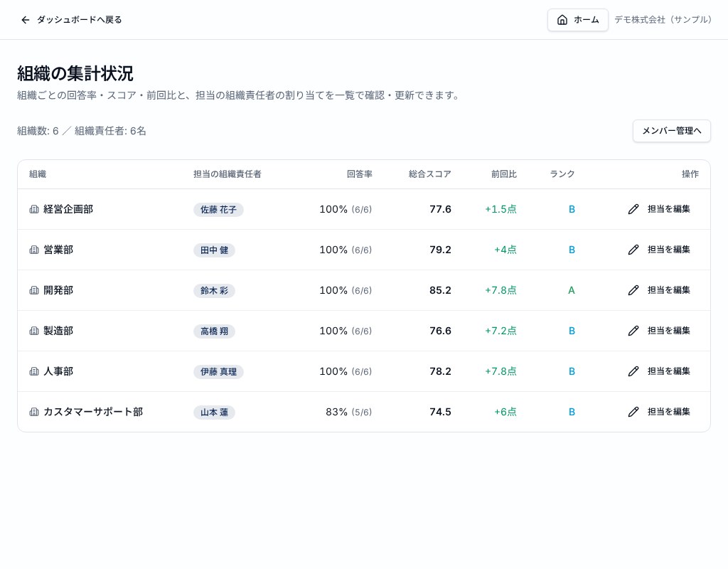Click the 総合スコア column header
728x569 pixels.
click(429, 174)
